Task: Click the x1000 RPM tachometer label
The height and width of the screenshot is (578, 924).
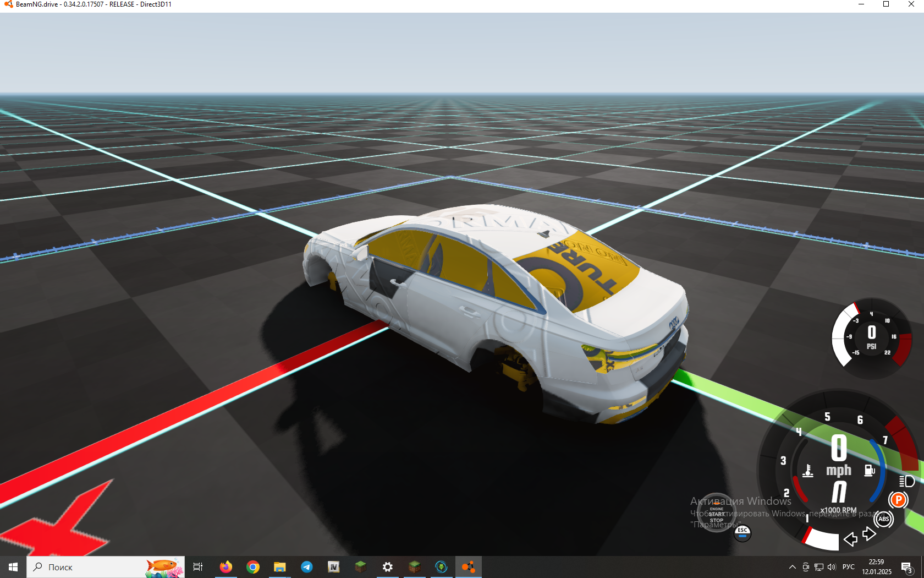Action: [x=838, y=510]
